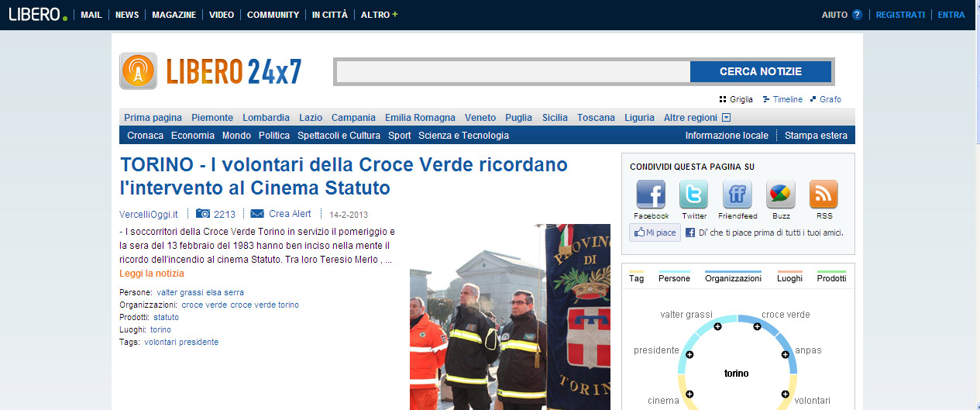Click the plus marker next to anpas
Image resolution: width=980 pixels, height=410 pixels.
coord(785,354)
